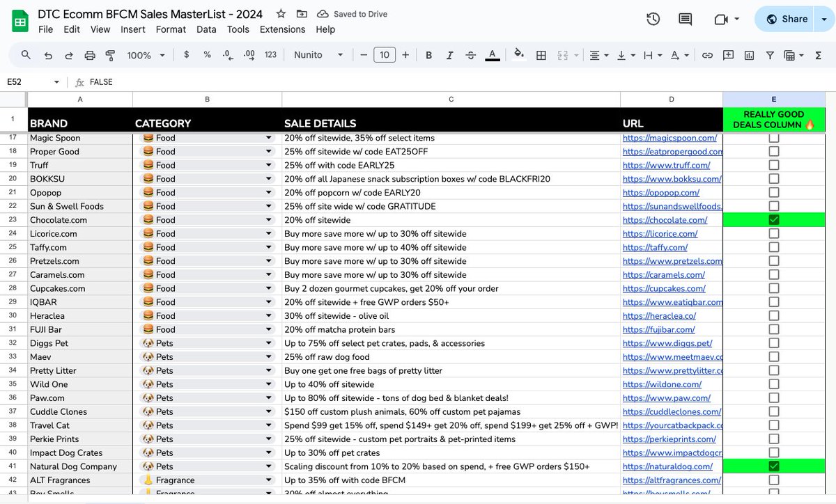Click the print icon
Screen dimensions: 836x504
pyautogui.click(x=90, y=55)
